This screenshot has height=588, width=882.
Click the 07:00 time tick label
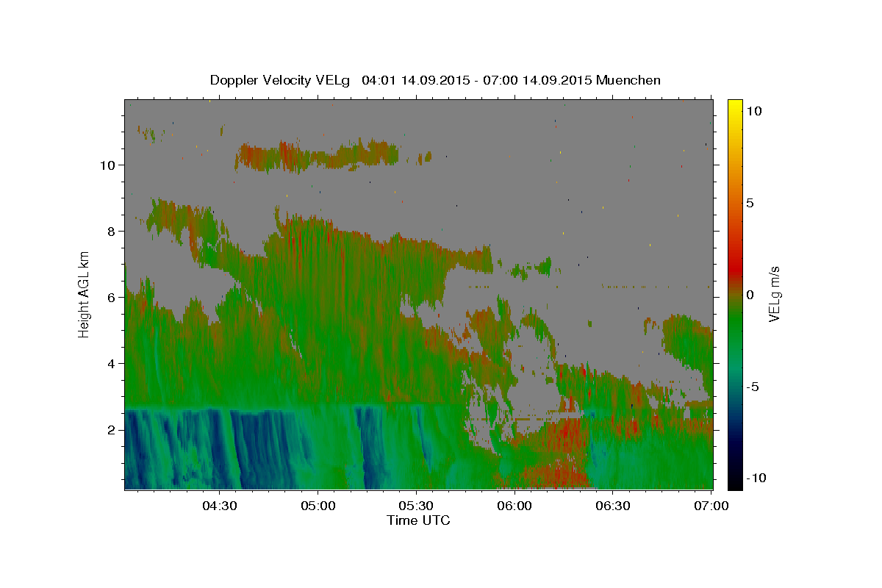[711, 506]
